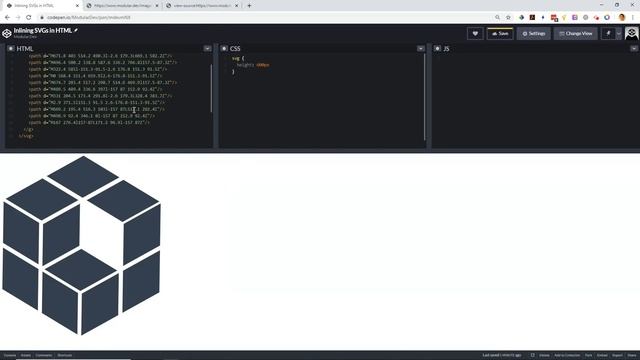Click the height property line in CSS editor

[253, 65]
